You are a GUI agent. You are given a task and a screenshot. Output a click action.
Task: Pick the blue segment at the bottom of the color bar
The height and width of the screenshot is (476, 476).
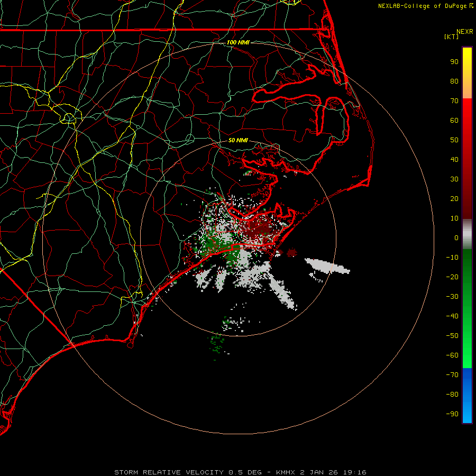click(467, 396)
